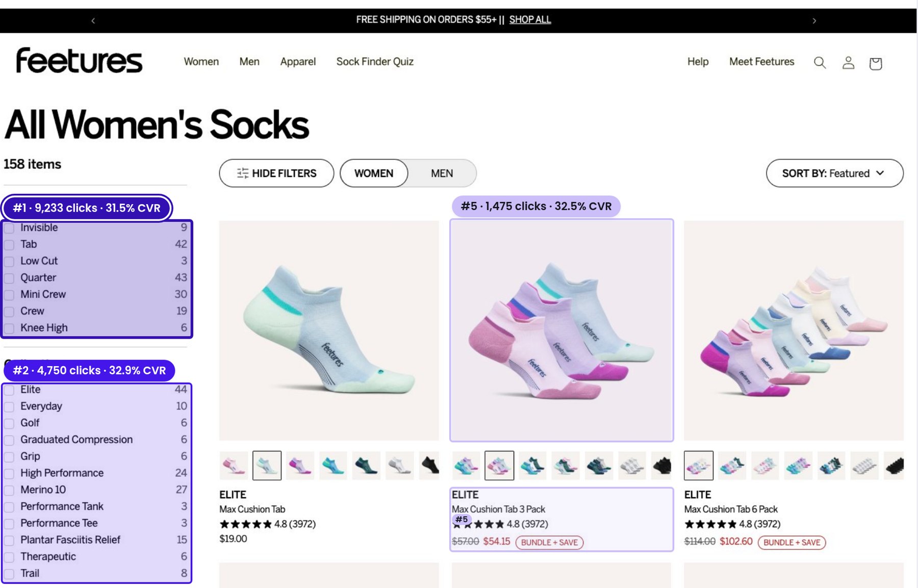Check the Elite collection filter
The height and width of the screenshot is (588, 918).
[9, 390]
